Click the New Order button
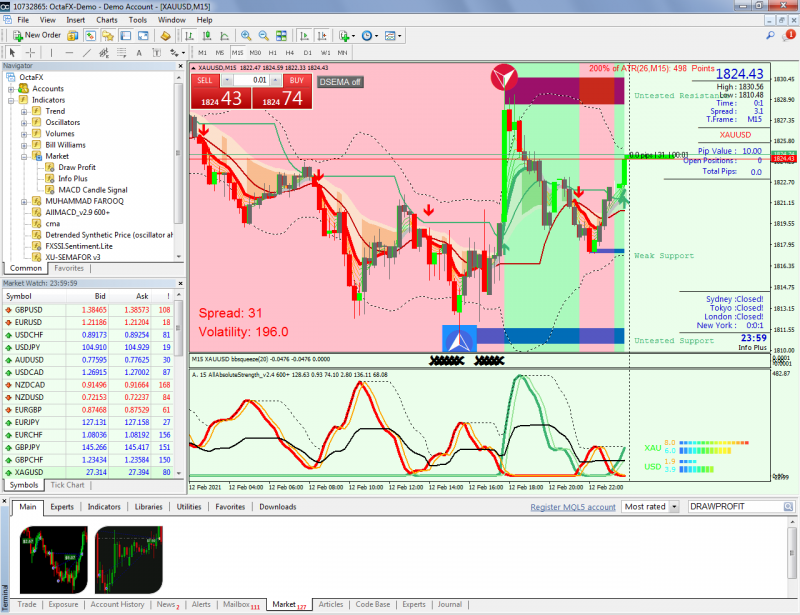The height and width of the screenshot is (615, 800). coord(36,35)
